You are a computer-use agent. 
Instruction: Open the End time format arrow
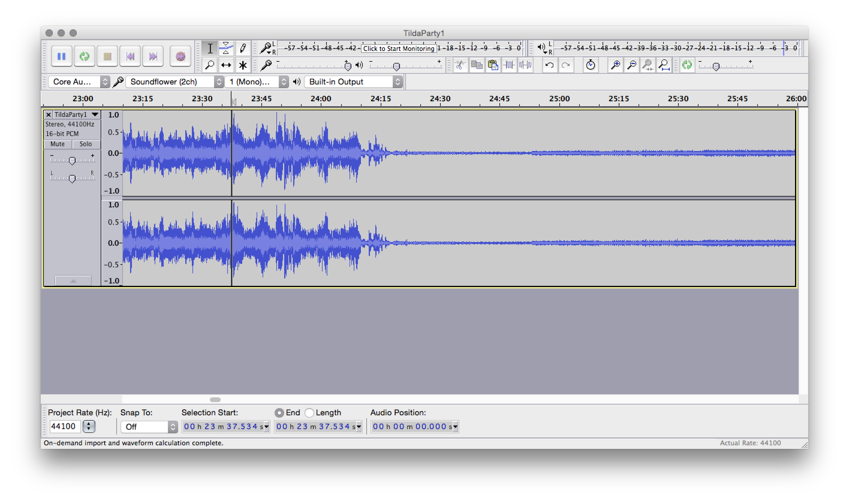click(359, 427)
